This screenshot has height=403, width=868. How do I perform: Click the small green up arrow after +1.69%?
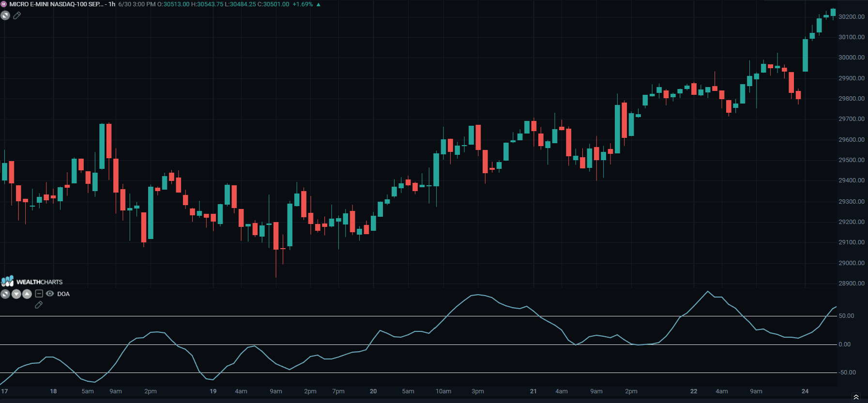coord(319,4)
